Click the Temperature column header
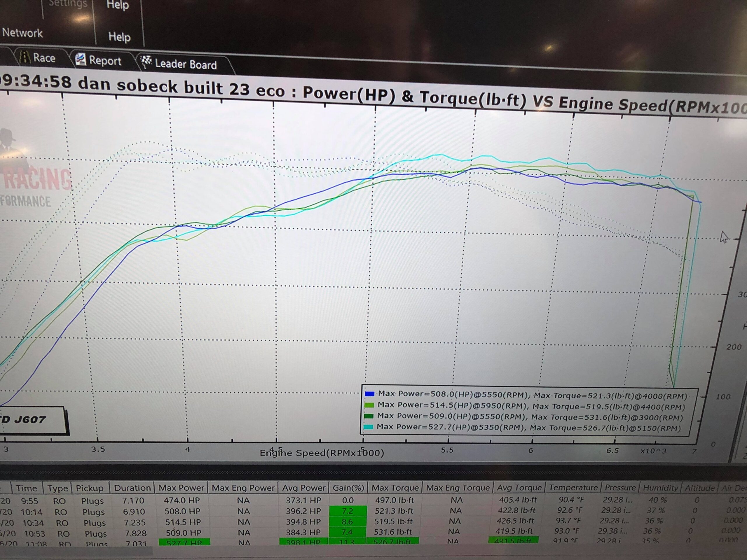Screen dimensions: 747x560 [x=573, y=487]
